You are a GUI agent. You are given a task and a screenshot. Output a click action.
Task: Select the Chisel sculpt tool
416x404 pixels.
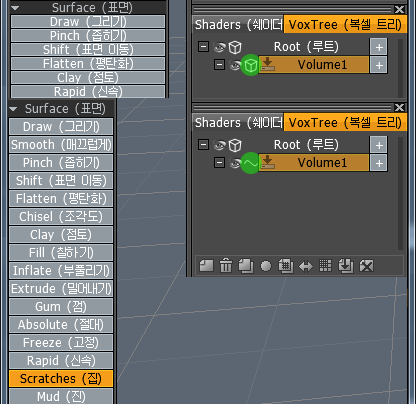(61, 217)
